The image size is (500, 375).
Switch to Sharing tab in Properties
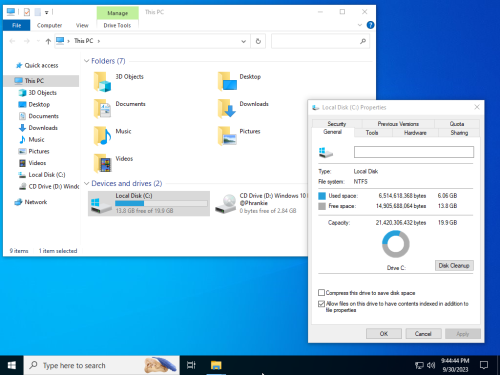pyautogui.click(x=459, y=133)
